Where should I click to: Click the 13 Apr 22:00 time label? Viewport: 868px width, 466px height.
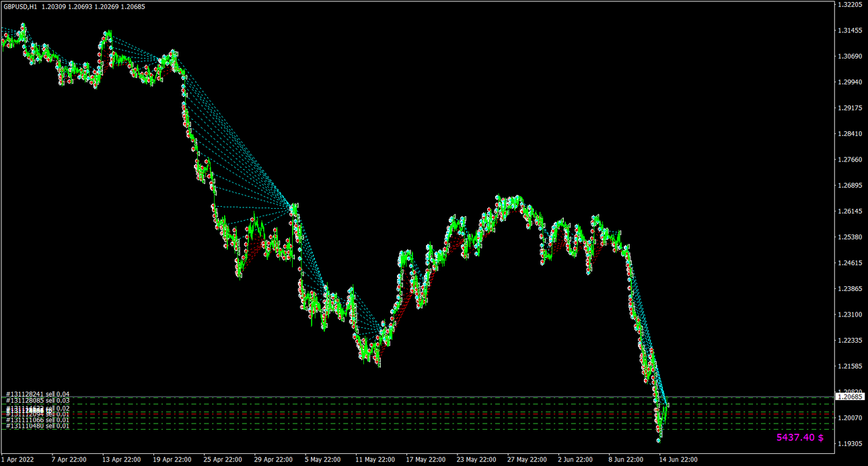click(122, 460)
